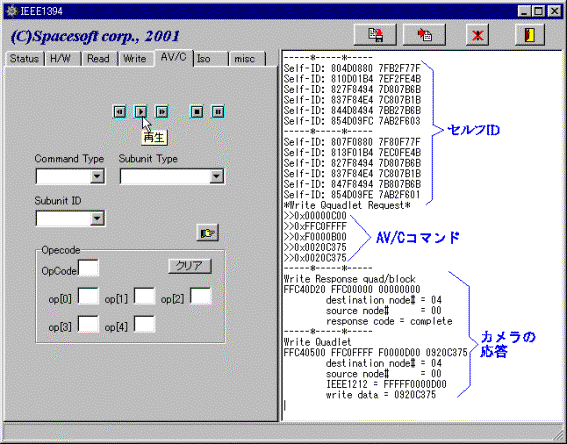Expand the Subunit Type dropdown

(216, 176)
